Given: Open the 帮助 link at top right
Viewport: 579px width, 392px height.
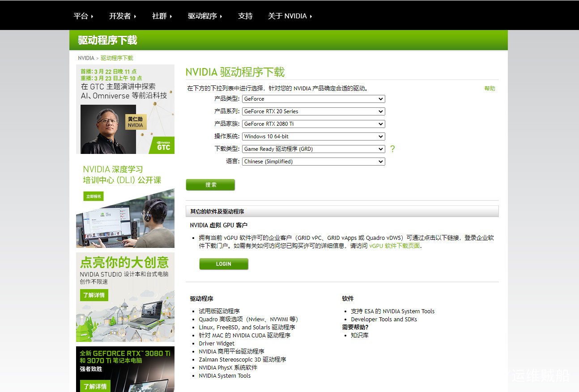Looking at the screenshot, I should (490, 89).
